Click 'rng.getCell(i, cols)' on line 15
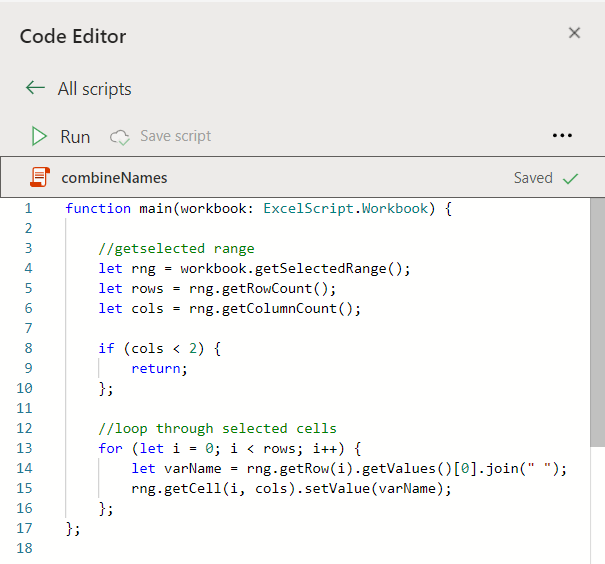Screen dimensions: 605x564 click(213, 489)
